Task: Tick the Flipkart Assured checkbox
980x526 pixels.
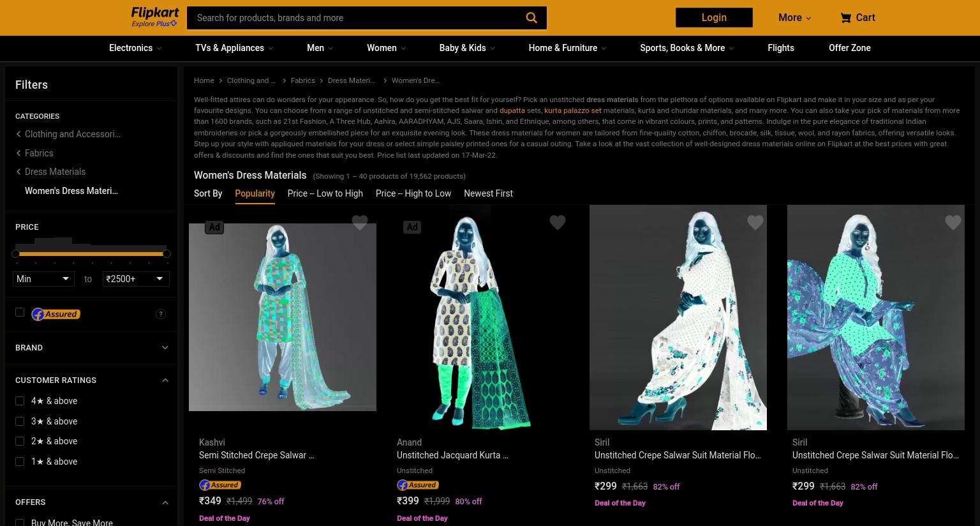Action: [x=20, y=312]
